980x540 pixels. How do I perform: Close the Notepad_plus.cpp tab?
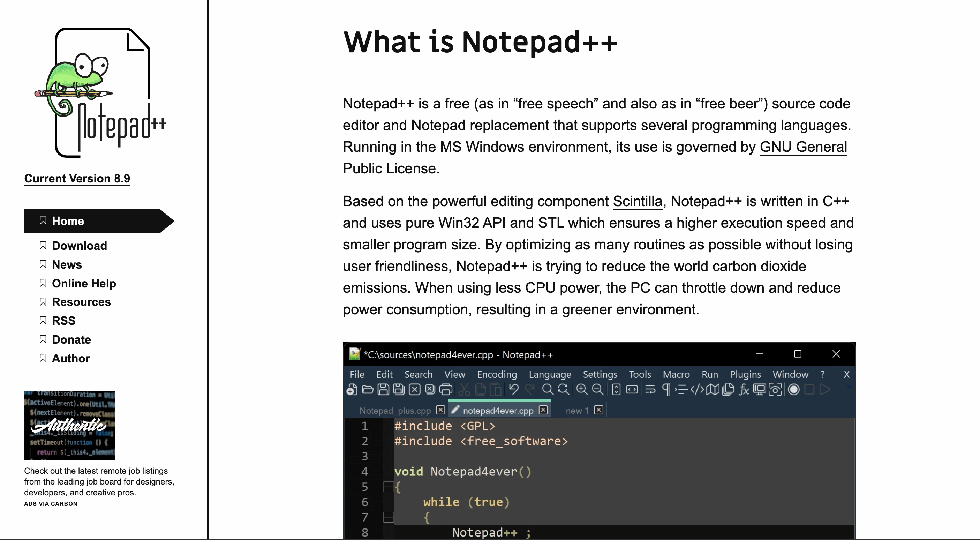440,410
